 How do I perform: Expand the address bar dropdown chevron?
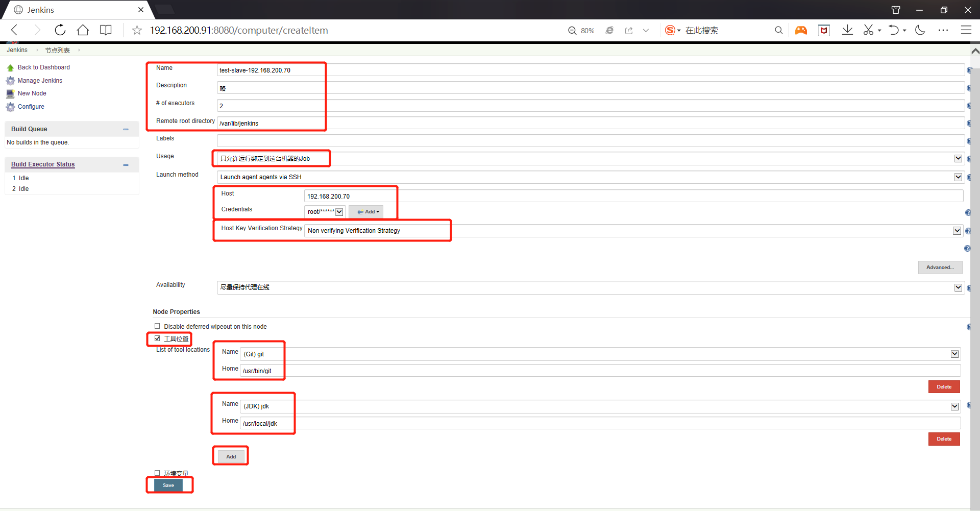[x=646, y=31]
